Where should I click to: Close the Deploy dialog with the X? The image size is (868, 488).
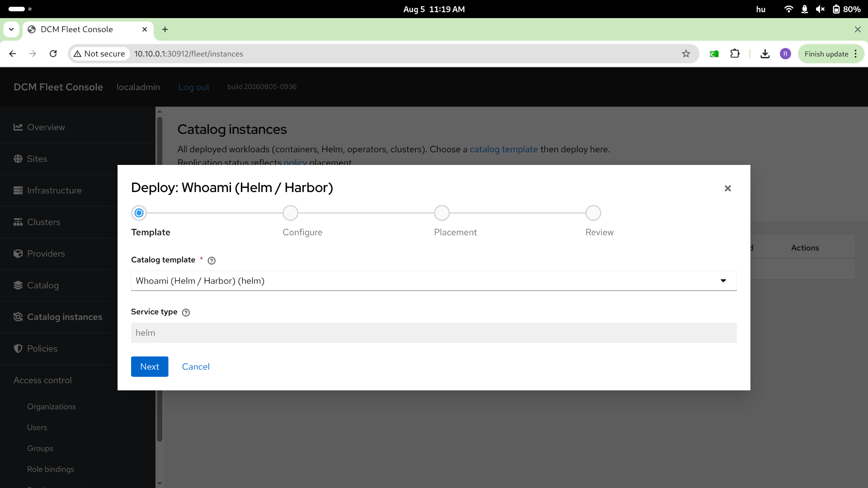coord(727,188)
